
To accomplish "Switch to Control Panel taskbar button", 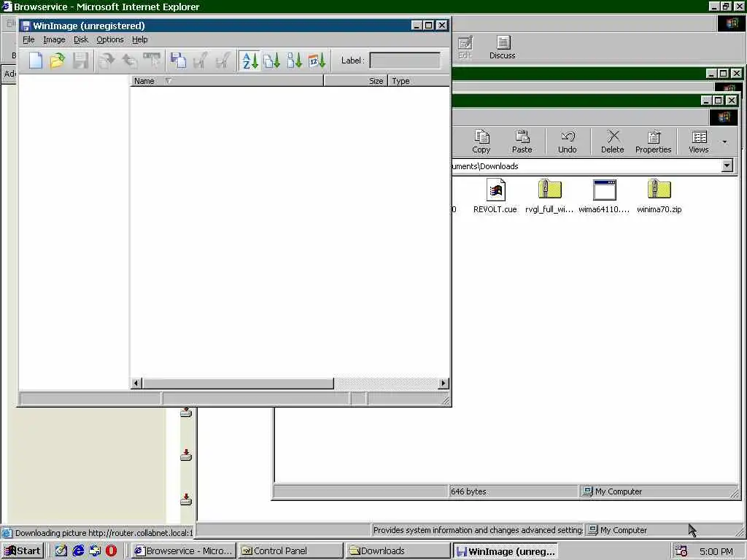I will pyautogui.click(x=290, y=551).
